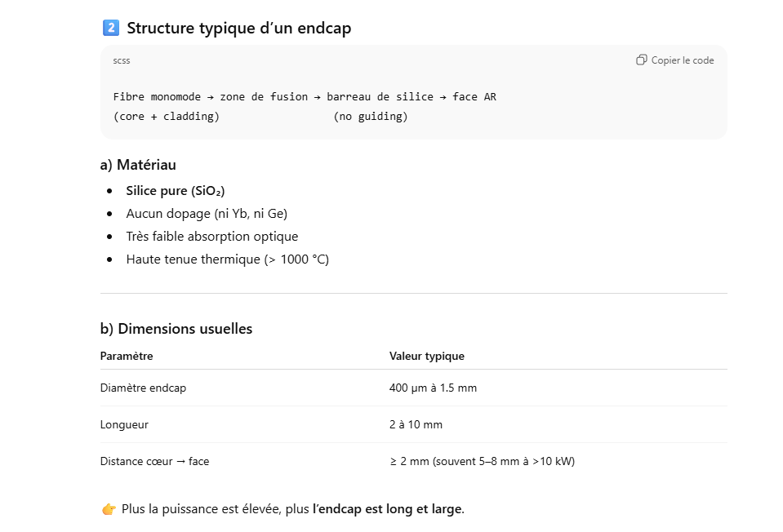Click the bold "l'endcap est long et large" text
Viewport: 783px width, 532px height.
click(388, 509)
